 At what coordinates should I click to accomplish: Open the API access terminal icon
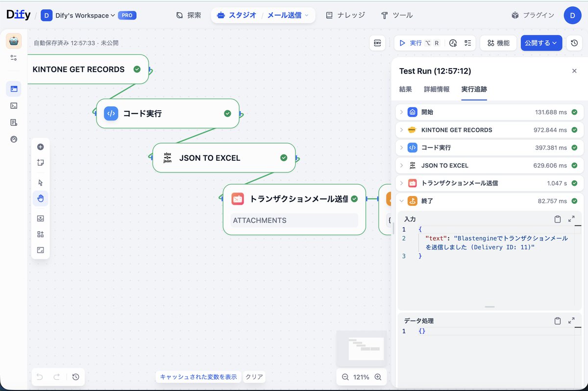coord(14,105)
